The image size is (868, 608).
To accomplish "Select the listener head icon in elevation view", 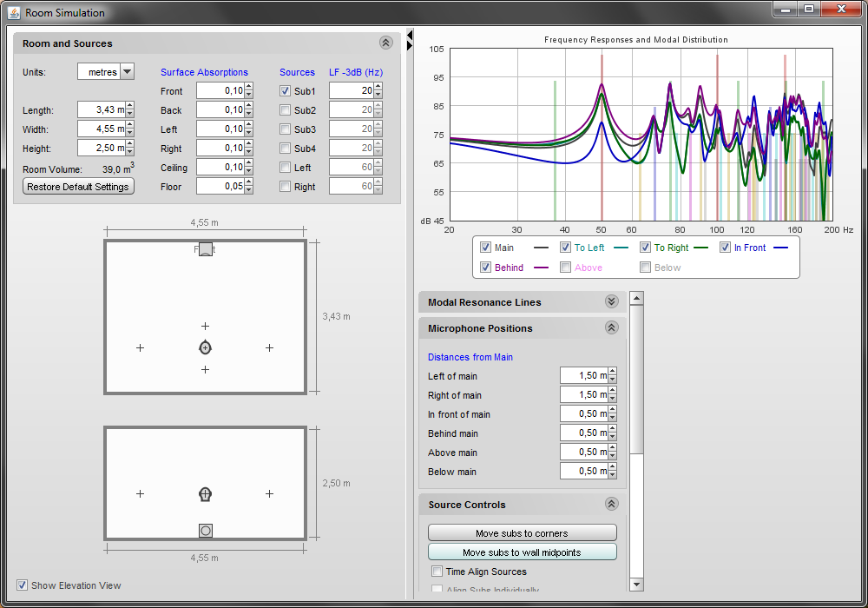I will (206, 494).
